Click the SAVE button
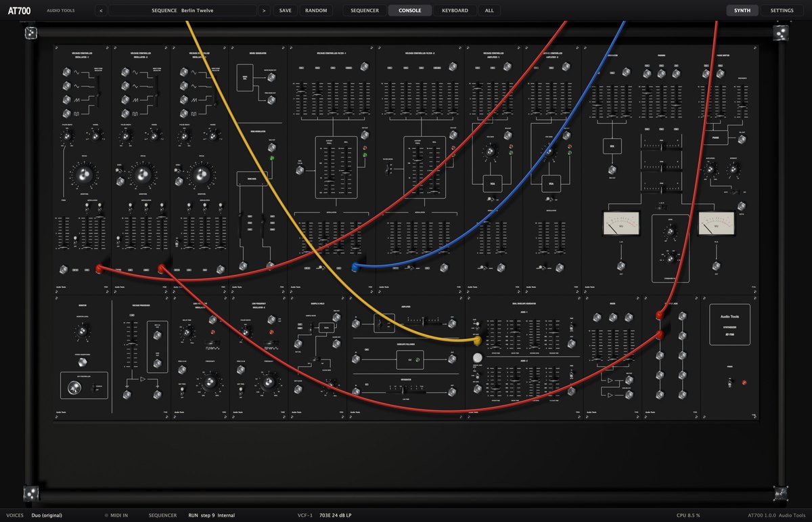Viewport: 812px width, 522px height. click(x=286, y=10)
